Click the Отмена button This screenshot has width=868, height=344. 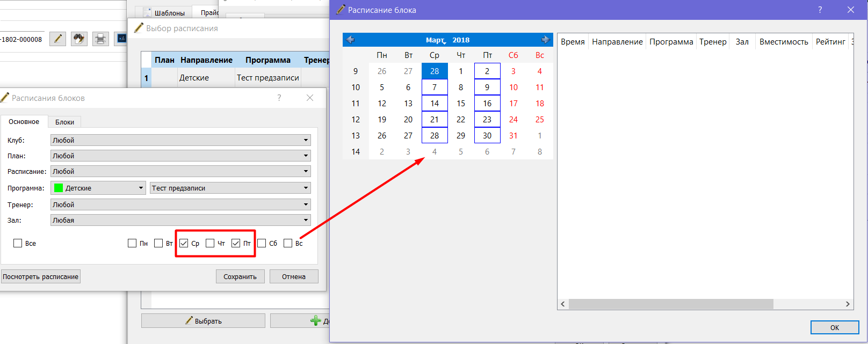(x=294, y=276)
